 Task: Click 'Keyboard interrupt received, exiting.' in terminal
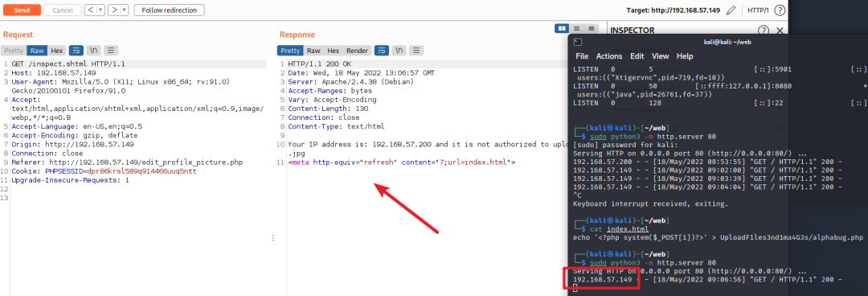[649, 204]
